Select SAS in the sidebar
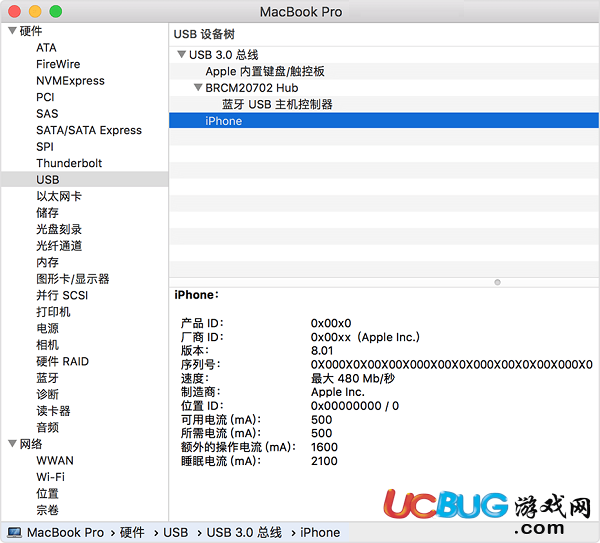The width and height of the screenshot is (600, 543). [47, 113]
